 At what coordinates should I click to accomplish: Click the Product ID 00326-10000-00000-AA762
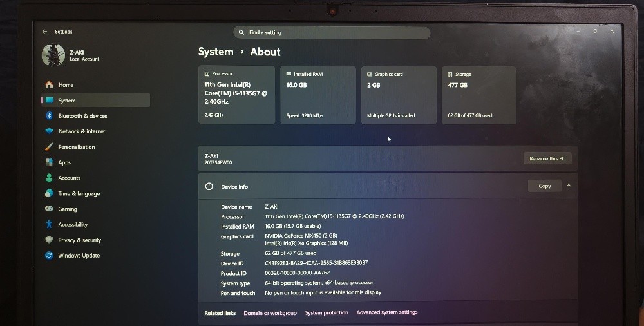pyautogui.click(x=298, y=273)
